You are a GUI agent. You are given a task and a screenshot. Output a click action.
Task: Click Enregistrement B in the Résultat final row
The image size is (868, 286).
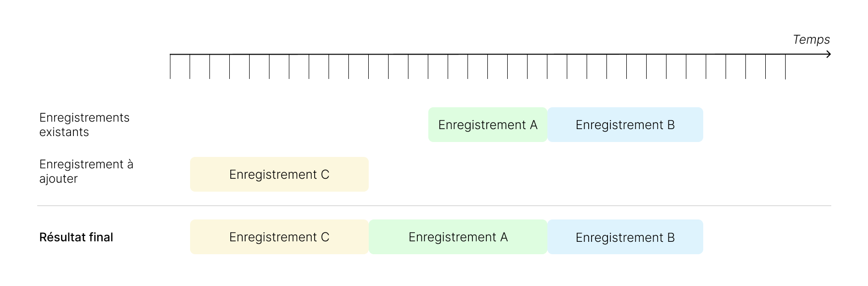point(625,237)
